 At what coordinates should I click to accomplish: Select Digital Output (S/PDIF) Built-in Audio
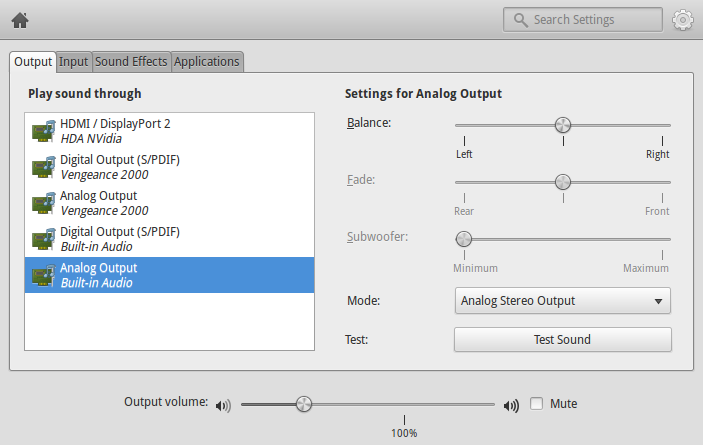[169, 239]
